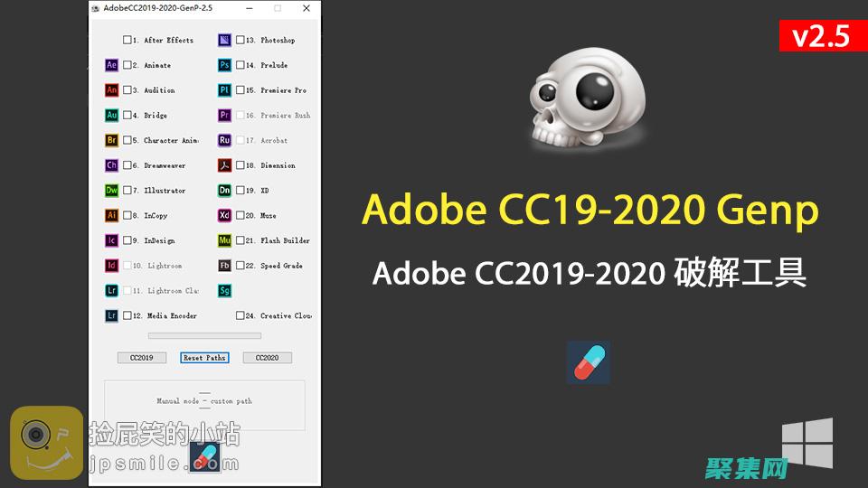Select the 12. Media Encoder checkbox

[x=127, y=316]
